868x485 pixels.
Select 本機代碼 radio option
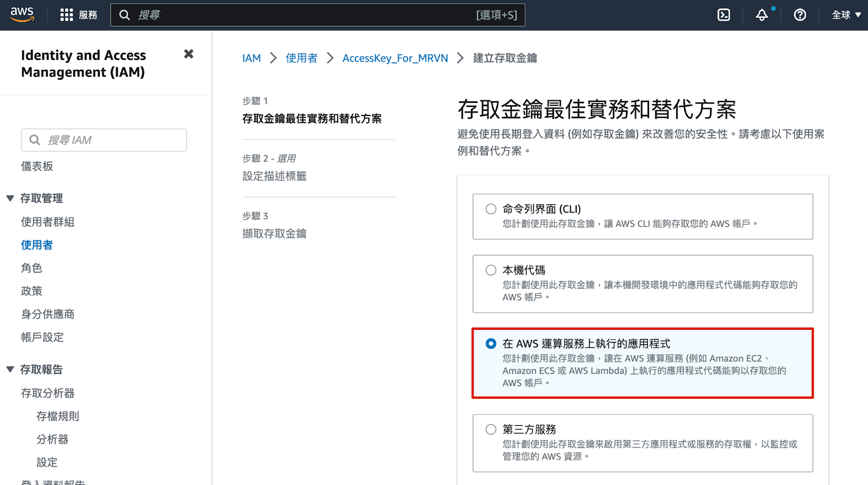(x=491, y=270)
